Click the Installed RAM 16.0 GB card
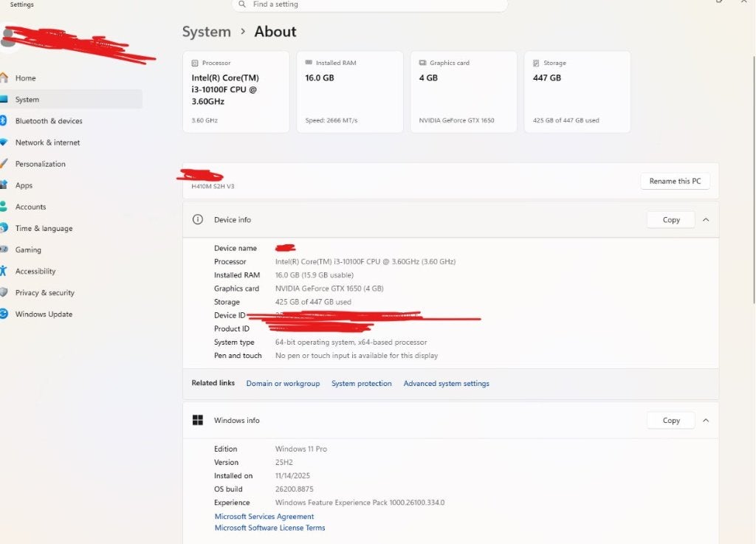 point(349,92)
